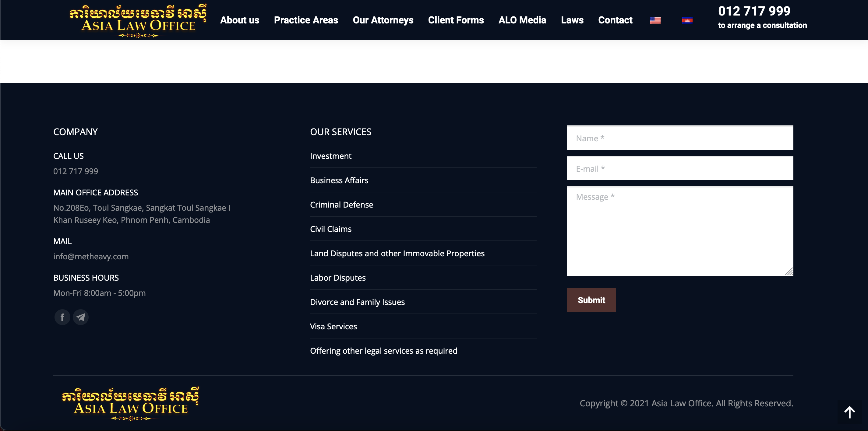
Task: Open the Client Forms menu
Action: click(456, 20)
